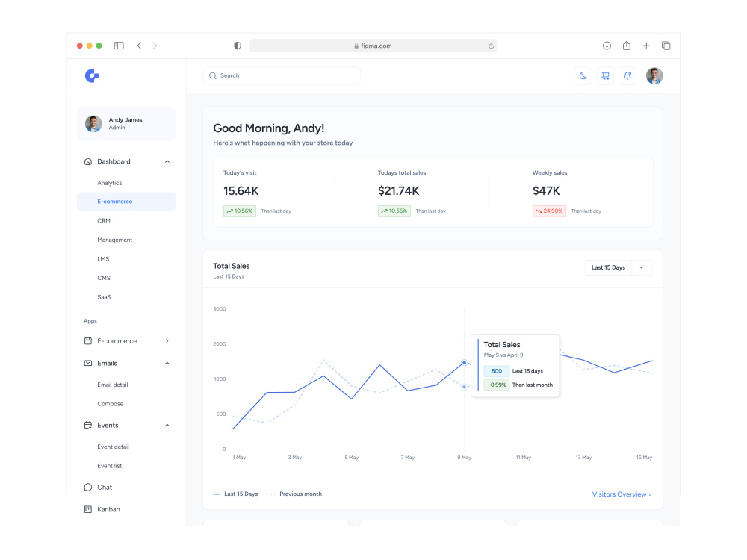Collapse the Events section chevron
Image resolution: width=747 pixels, height=560 pixels.
click(x=167, y=426)
